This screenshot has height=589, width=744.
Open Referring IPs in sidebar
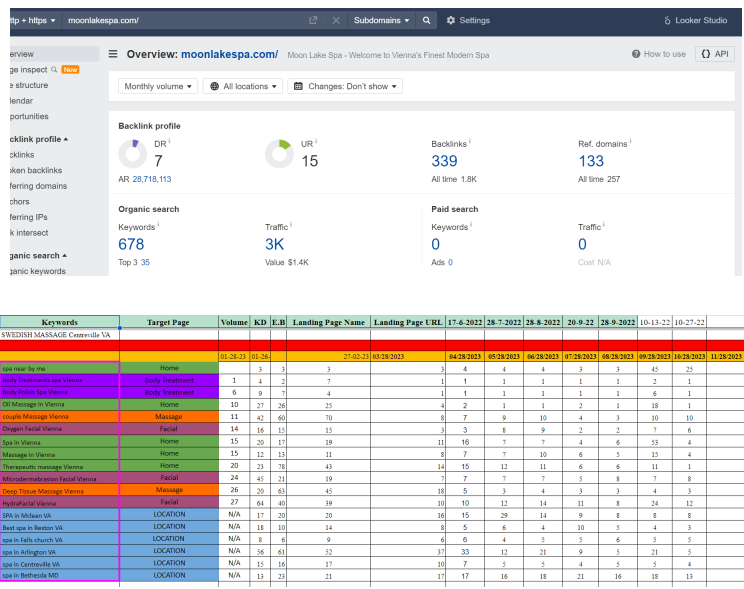(29, 217)
